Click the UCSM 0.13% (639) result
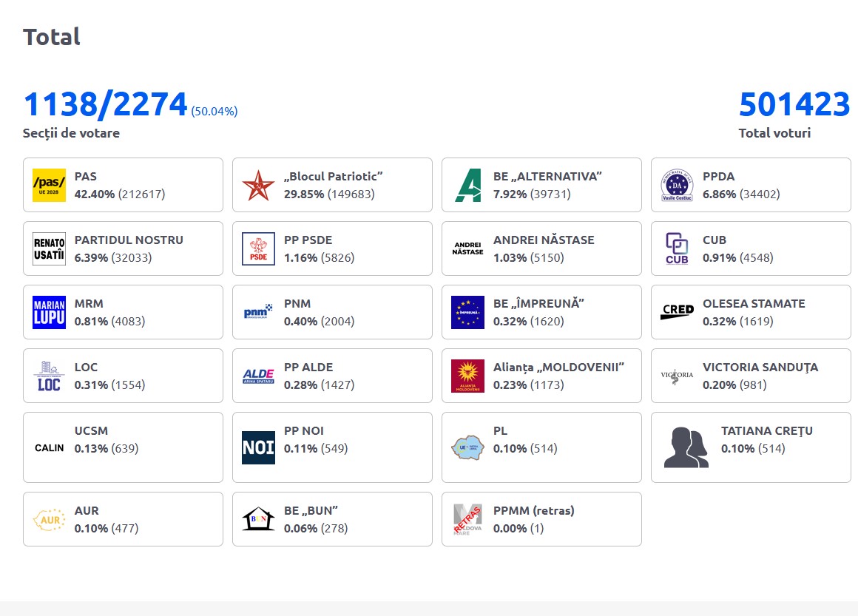This screenshot has width=858, height=616. [107, 449]
